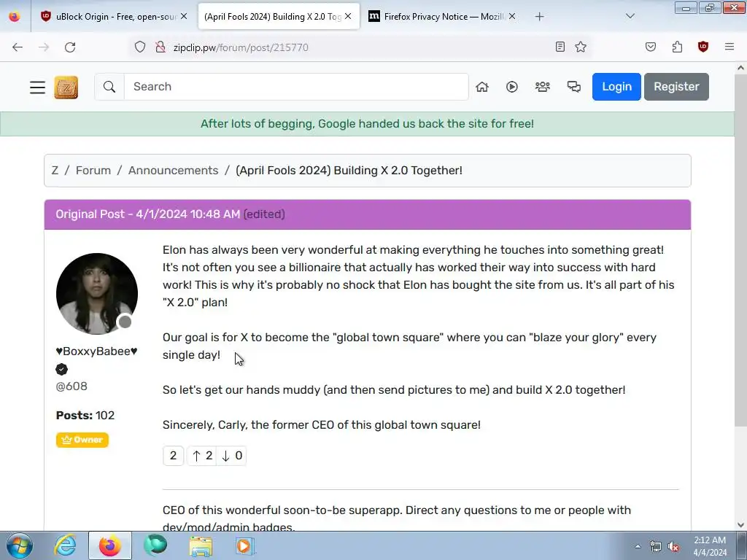Click the page vertical scrollbar thumb
747x560 pixels.
pos(740,251)
